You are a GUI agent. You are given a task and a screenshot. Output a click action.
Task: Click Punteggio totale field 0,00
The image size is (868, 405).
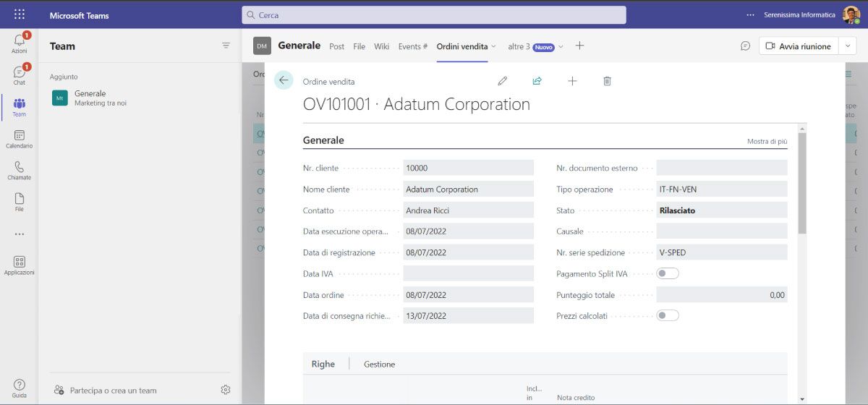click(722, 295)
